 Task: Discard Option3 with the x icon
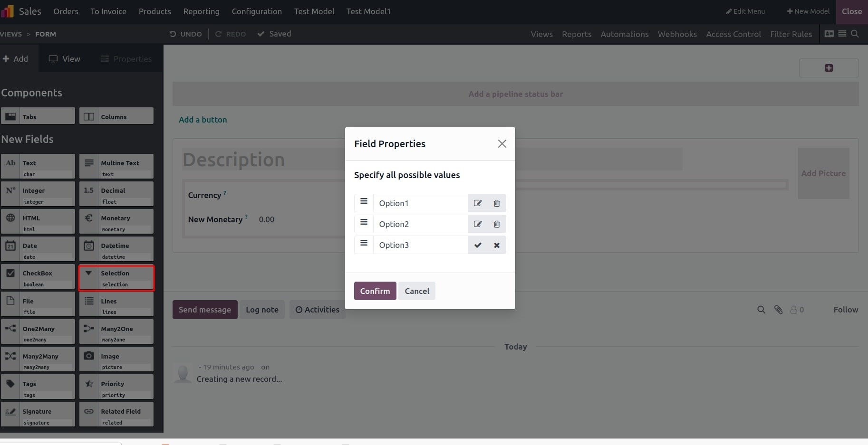497,245
